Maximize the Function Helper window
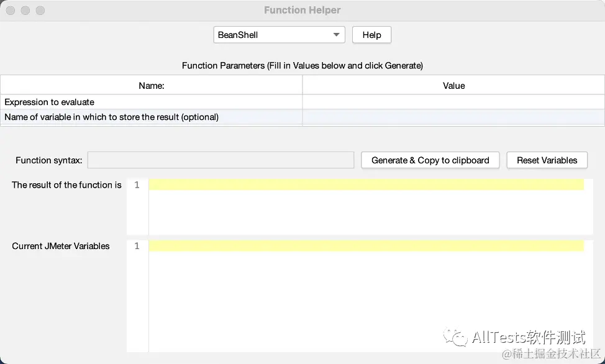Viewport: 605px width, 364px height. point(40,11)
